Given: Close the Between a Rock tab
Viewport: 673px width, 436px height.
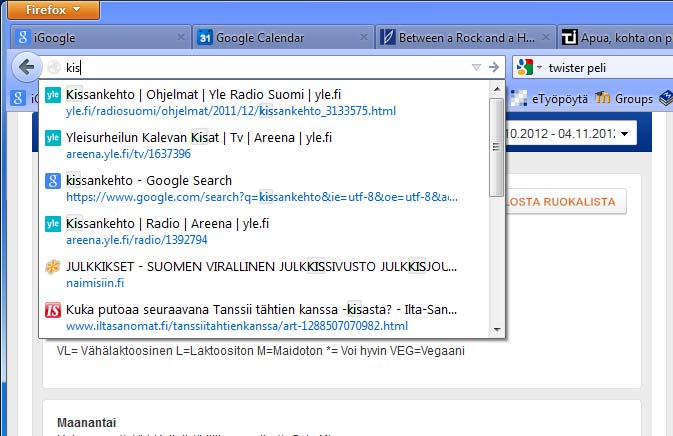Looking at the screenshot, I should [546, 37].
